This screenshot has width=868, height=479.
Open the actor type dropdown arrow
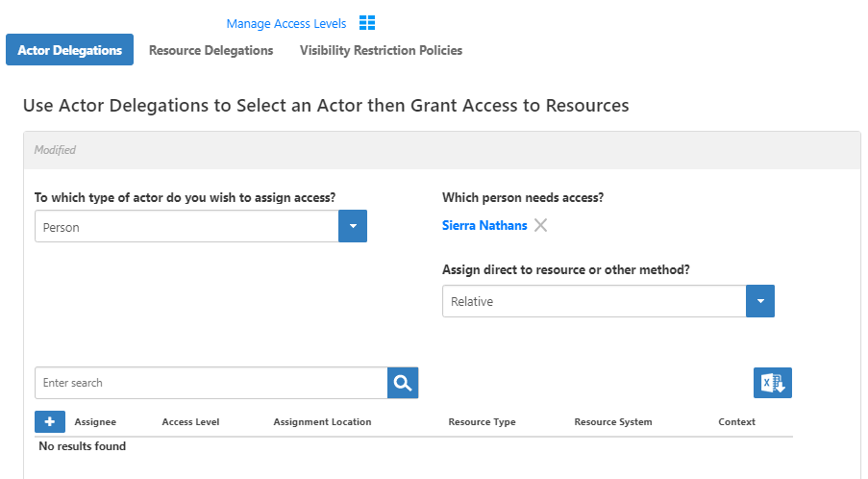353,227
